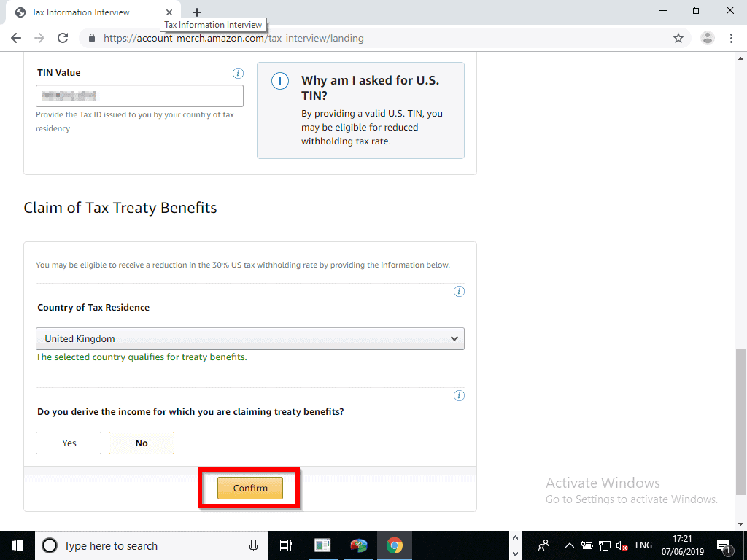Viewport: 747px width, 560px height.
Task: Click the taskbar toolbar scroll down arrow
Action: pos(514,554)
